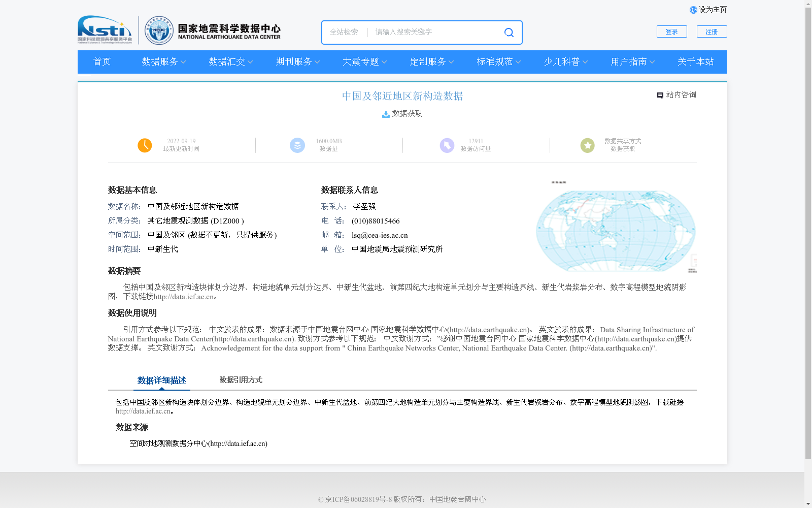Screen dimensions: 812x508
Task: Click the 数据获取 link under title
Action: tap(407, 114)
